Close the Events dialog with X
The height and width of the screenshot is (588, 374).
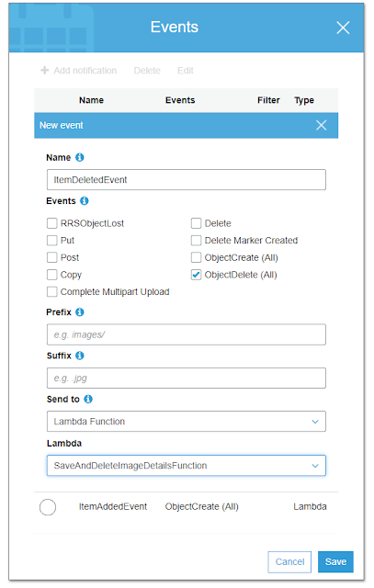click(x=343, y=28)
